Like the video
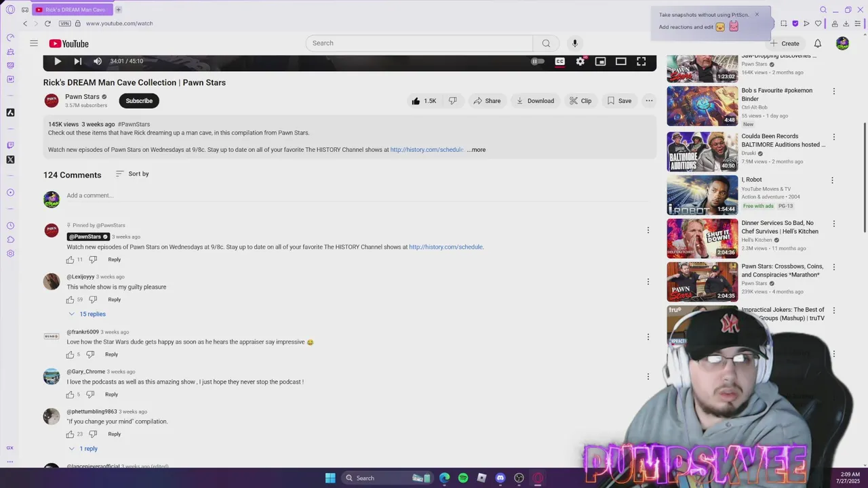Viewport: 868px width, 488px height. 424,101
